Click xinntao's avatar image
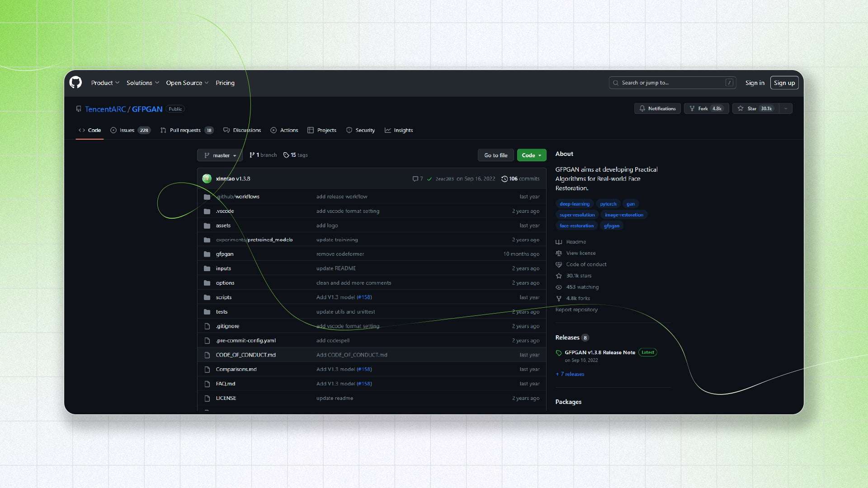This screenshot has height=488, width=868. (207, 178)
